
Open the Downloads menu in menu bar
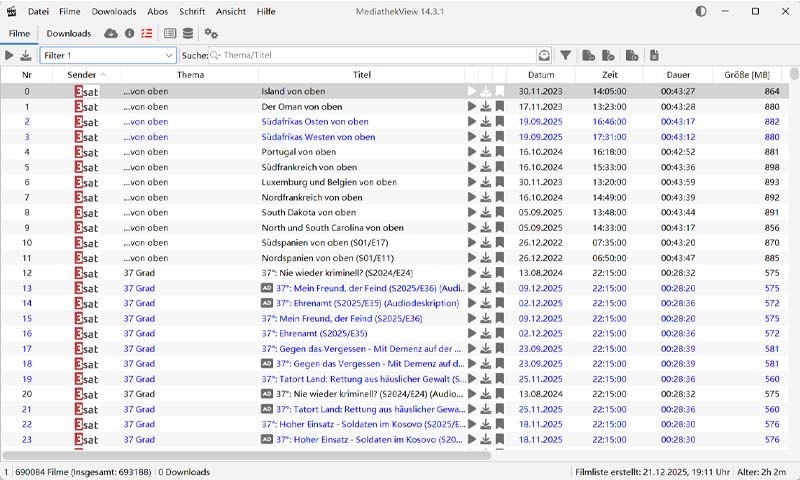[x=114, y=11]
